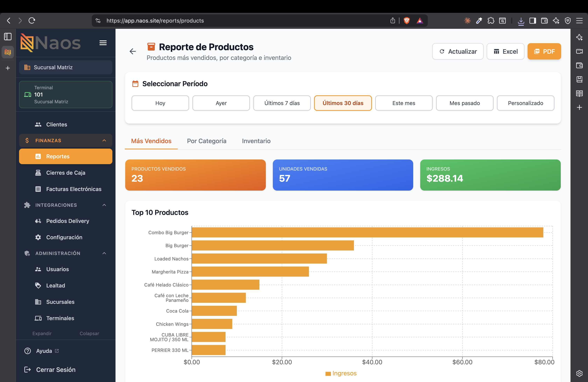This screenshot has width=588, height=382.
Task: Open Reportes menu item
Action: click(x=66, y=156)
